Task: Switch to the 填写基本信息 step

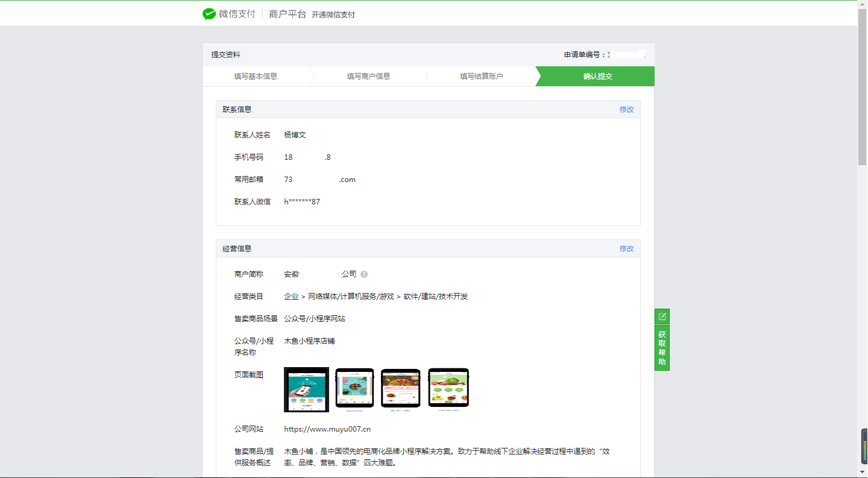Action: coord(256,76)
